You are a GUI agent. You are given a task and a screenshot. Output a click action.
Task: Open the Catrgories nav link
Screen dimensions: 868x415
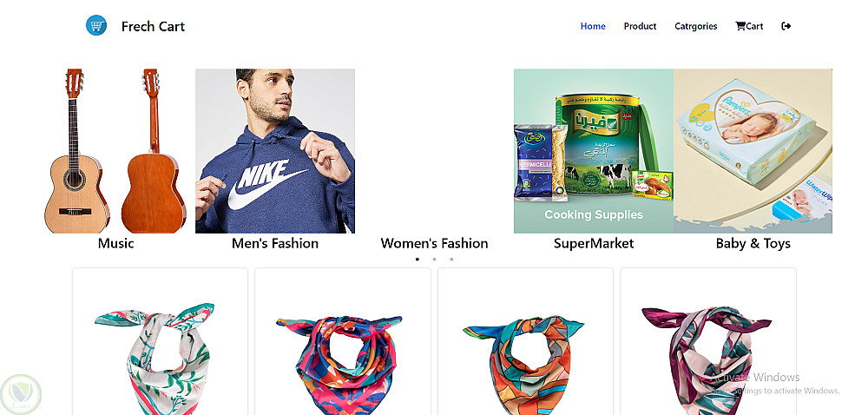[696, 26]
